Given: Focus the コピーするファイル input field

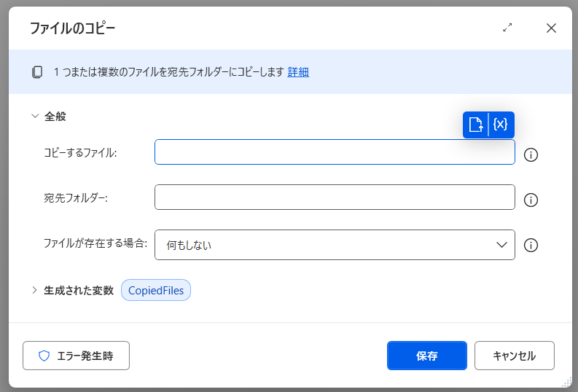Looking at the screenshot, I should pyautogui.click(x=335, y=152).
